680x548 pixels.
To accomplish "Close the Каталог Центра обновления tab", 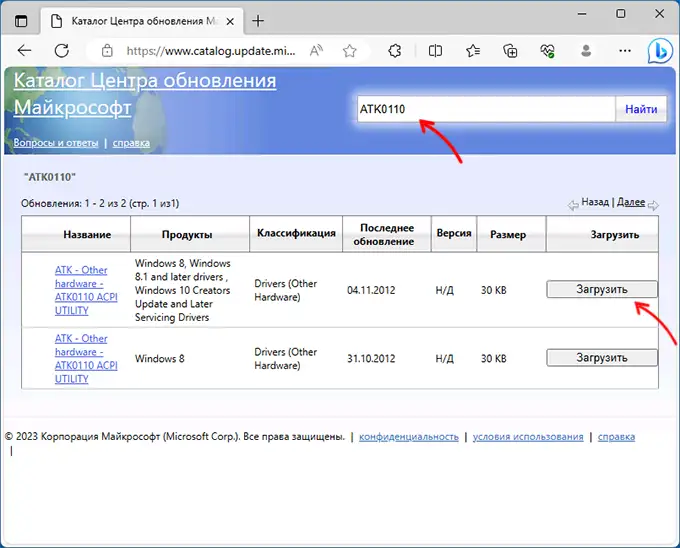I will click(x=230, y=21).
